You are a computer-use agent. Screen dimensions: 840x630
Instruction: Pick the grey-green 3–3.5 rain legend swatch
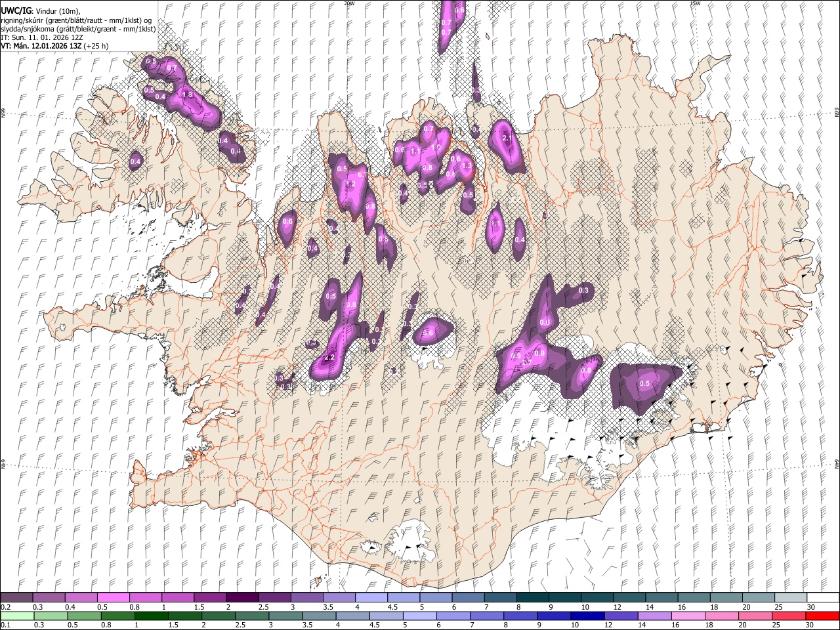coord(285,616)
